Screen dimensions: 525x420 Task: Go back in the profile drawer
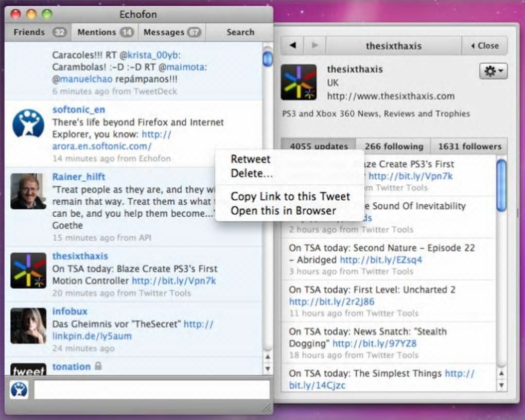[x=293, y=45]
